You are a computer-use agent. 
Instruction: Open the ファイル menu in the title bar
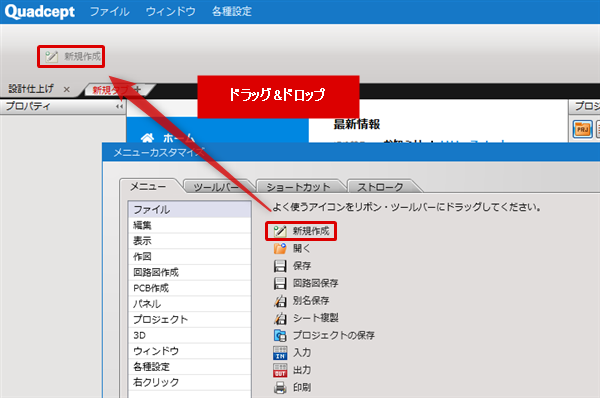109,11
